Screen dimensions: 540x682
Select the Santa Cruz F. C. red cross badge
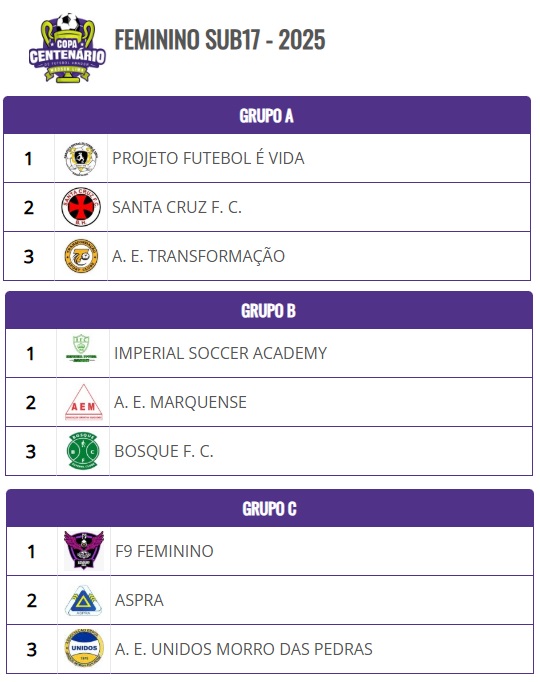click(81, 207)
